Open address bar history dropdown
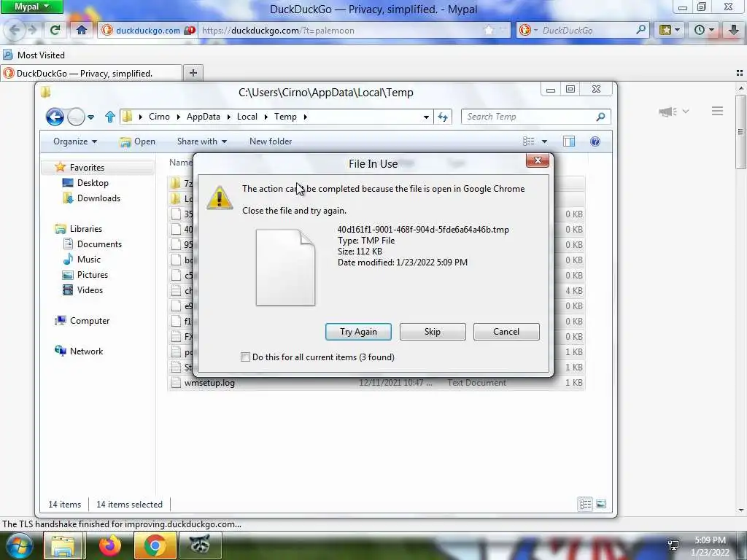 (426, 117)
